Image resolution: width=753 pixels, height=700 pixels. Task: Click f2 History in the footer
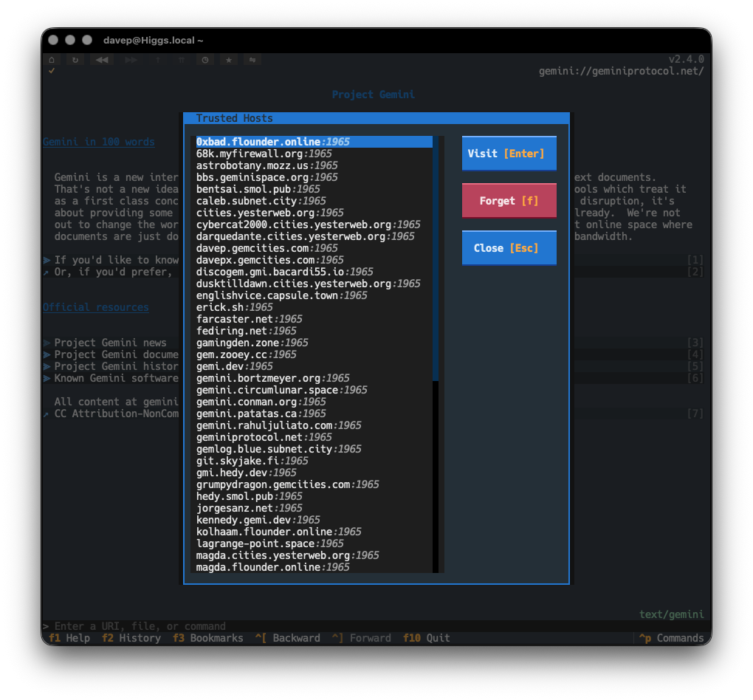pyautogui.click(x=131, y=638)
